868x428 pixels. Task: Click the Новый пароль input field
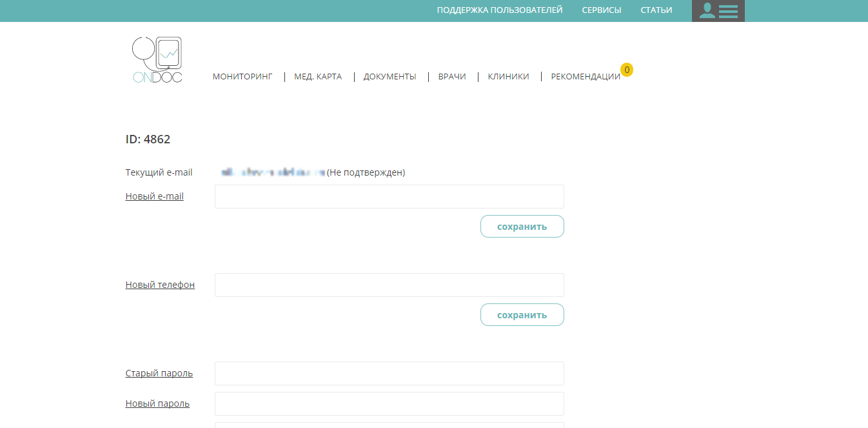pyautogui.click(x=389, y=403)
